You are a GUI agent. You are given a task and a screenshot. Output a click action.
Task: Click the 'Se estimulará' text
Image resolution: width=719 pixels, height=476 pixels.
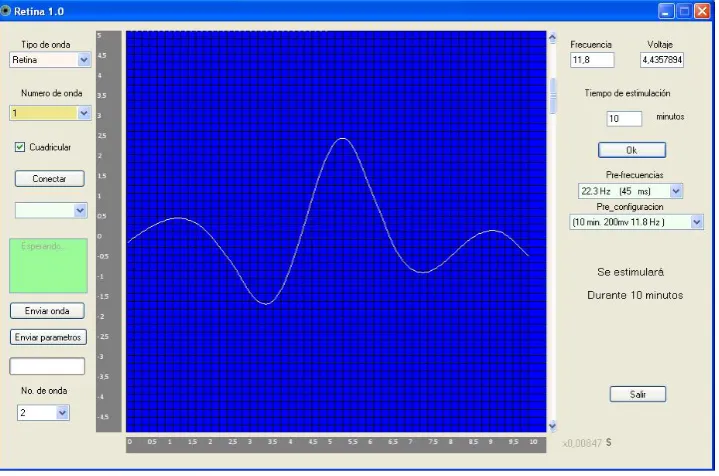click(631, 272)
